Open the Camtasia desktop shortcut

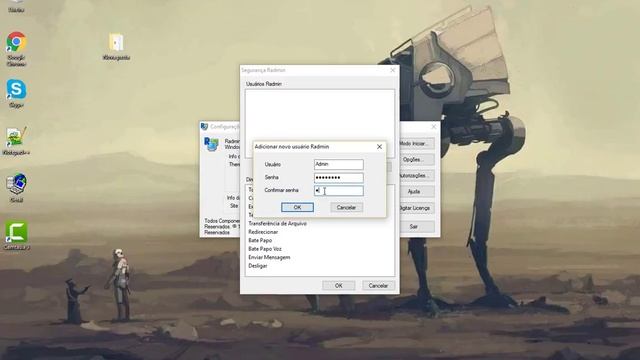point(16,231)
